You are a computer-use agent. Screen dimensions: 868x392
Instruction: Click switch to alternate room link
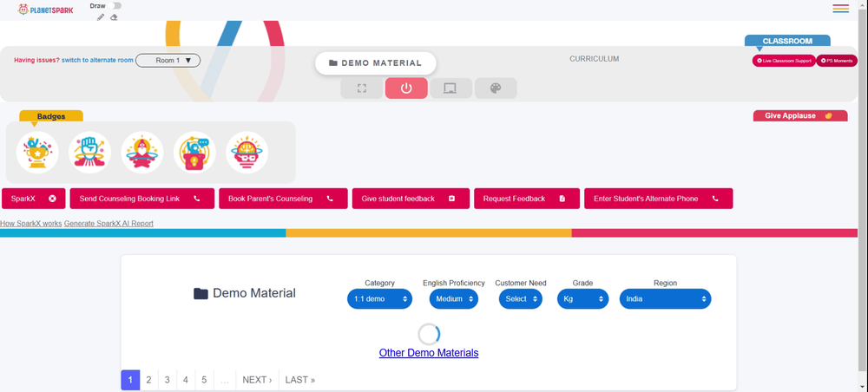pos(97,60)
